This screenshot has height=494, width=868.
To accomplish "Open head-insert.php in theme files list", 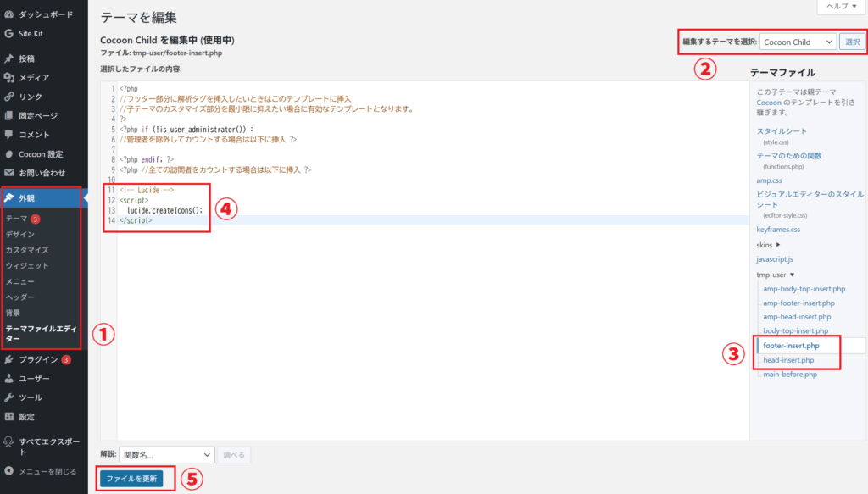I will tap(788, 360).
